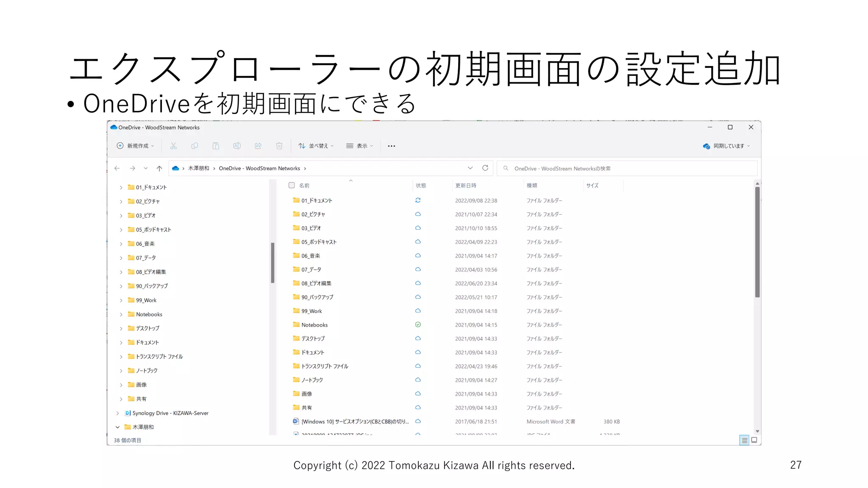Open the 同期しています sync status dropdown
This screenshot has height=488, width=868.
point(726,146)
